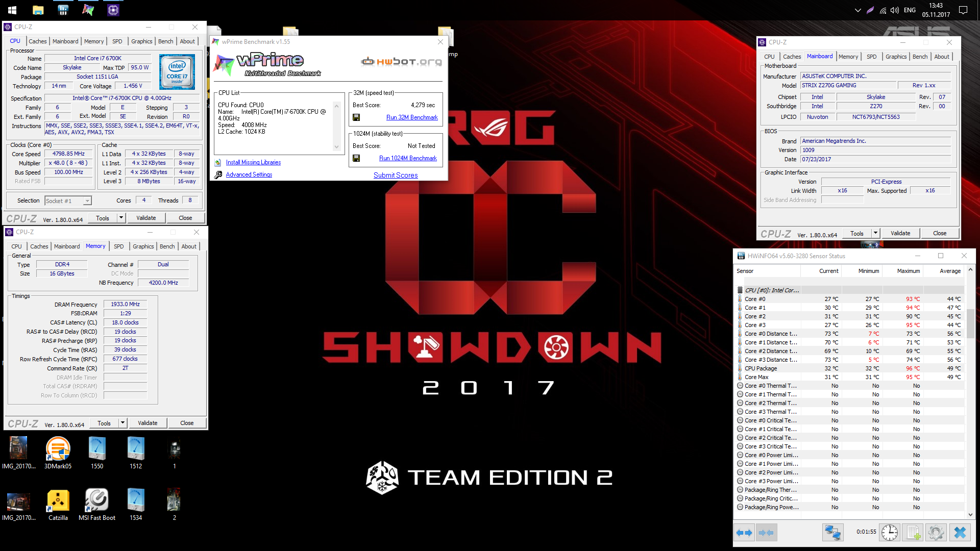Switch to Bench tab in CPU-Z CPU window
The image size is (980, 551).
165,41
